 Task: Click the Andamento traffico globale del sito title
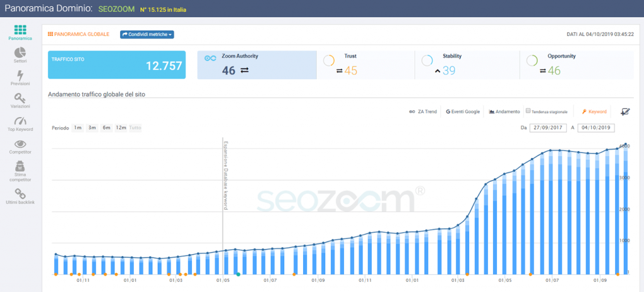coord(96,94)
